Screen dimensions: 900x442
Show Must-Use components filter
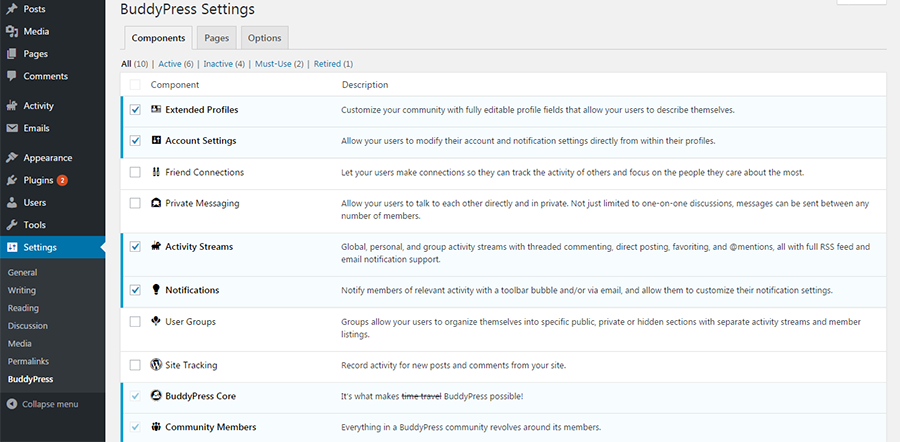point(274,64)
